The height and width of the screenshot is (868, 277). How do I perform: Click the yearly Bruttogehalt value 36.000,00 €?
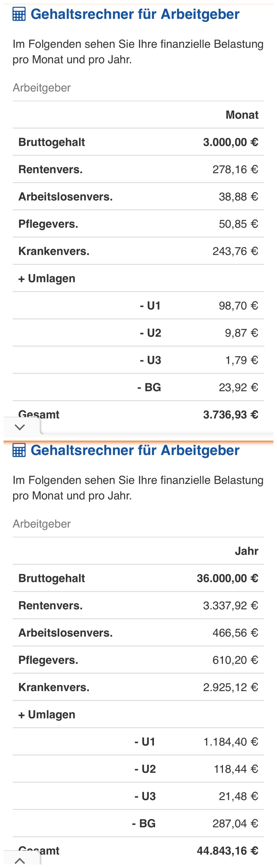[x=228, y=578]
